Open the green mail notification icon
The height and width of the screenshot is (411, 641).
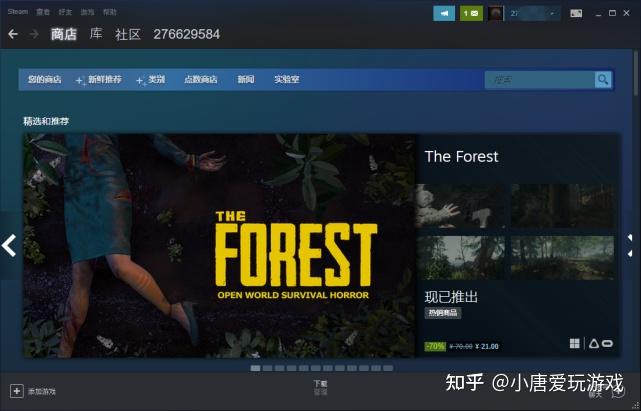(x=471, y=13)
